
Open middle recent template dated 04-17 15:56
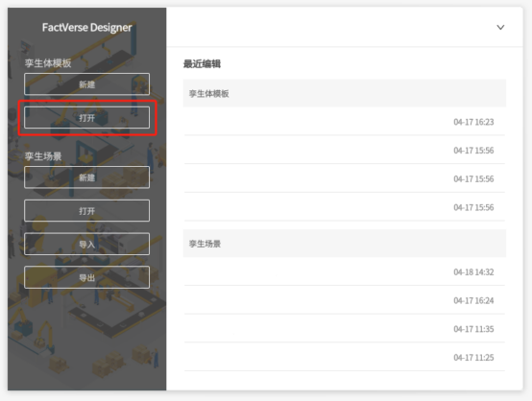tap(345, 178)
